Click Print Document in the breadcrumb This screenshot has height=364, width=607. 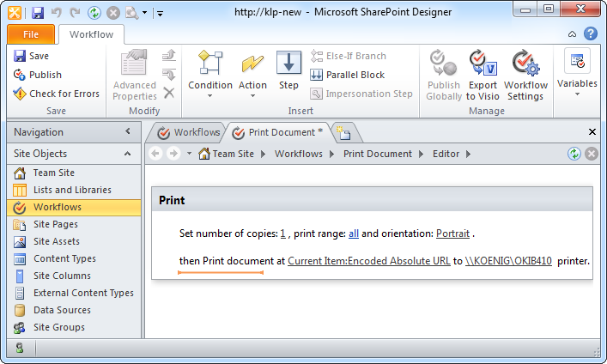point(378,154)
